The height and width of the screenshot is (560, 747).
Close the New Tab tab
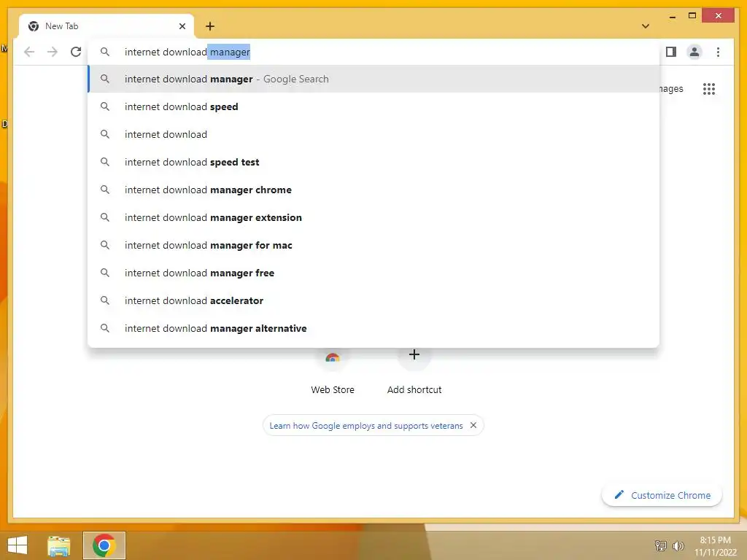pyautogui.click(x=182, y=26)
